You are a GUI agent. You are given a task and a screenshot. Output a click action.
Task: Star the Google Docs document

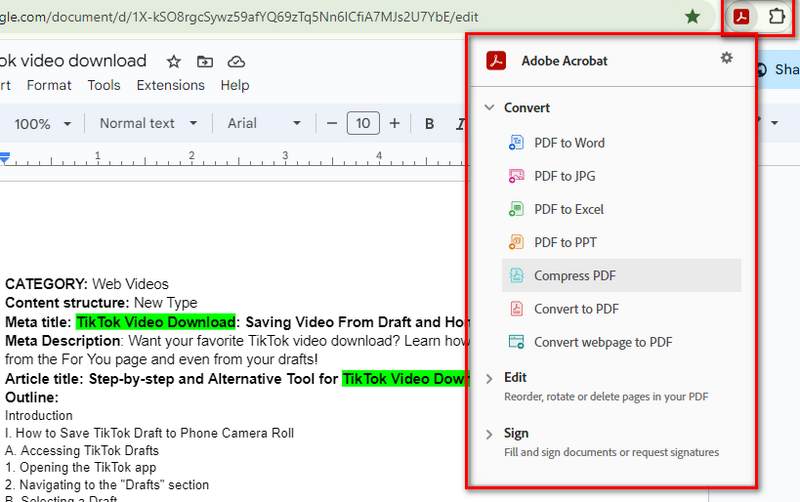[173, 62]
